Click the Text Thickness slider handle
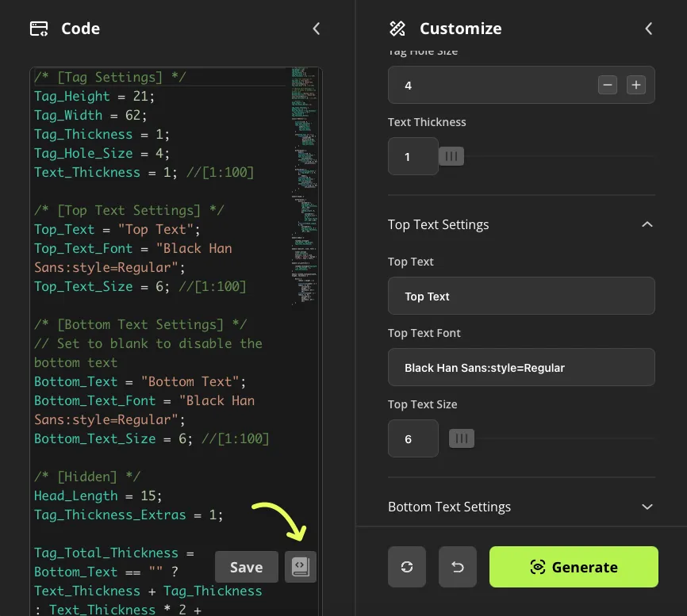 (451, 156)
